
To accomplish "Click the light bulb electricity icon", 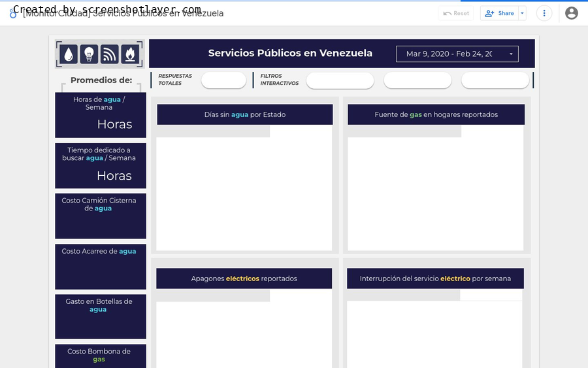I will click(89, 54).
